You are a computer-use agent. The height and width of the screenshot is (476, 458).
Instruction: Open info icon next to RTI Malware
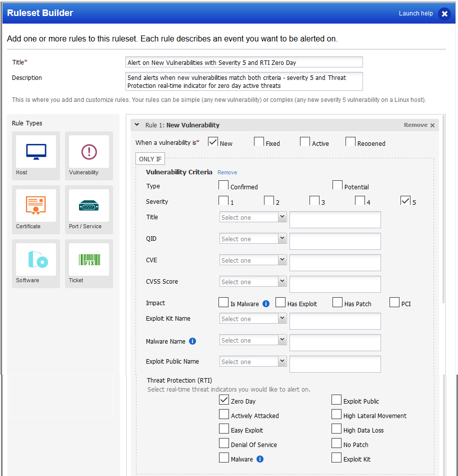260,459
